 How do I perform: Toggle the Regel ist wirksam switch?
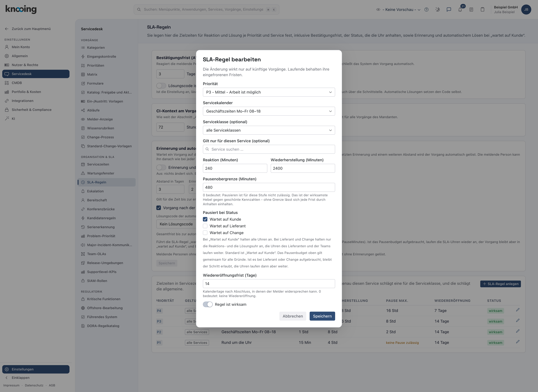coord(208,305)
